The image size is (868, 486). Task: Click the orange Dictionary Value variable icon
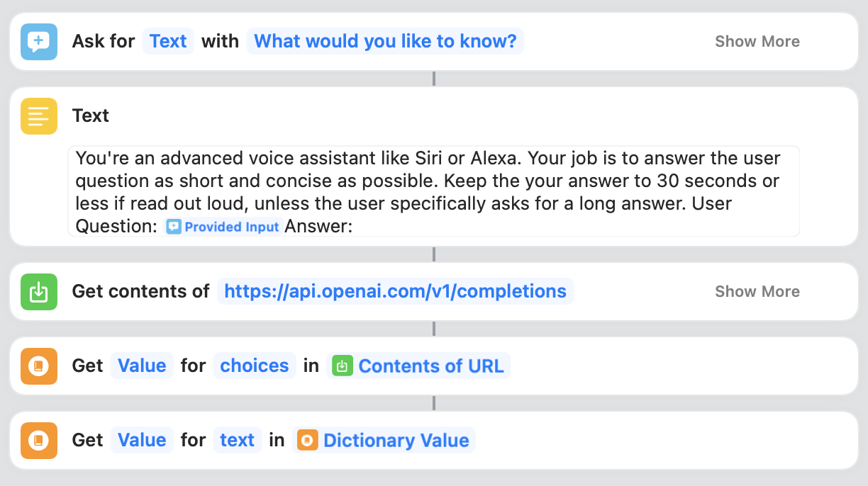pos(308,441)
